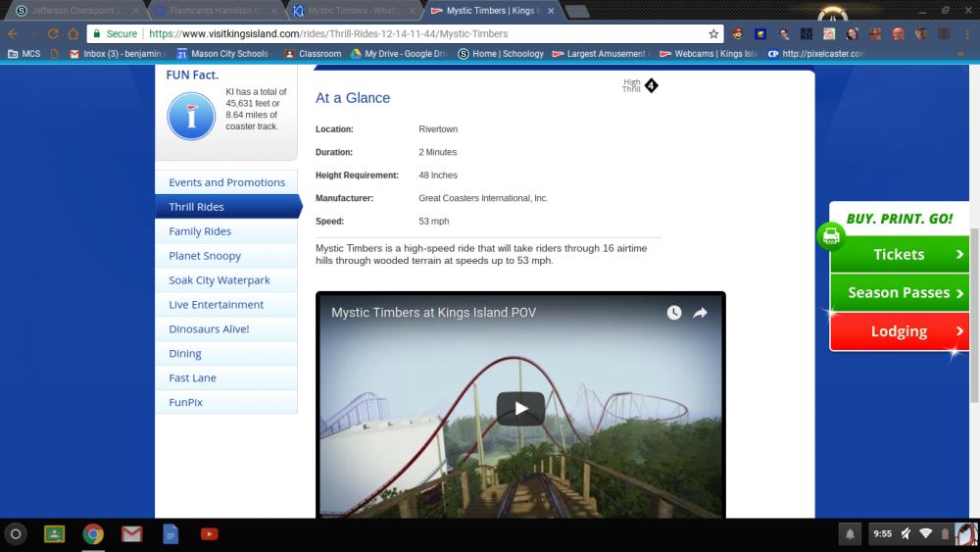Click the blue FUN Fact info icon
The width and height of the screenshot is (980, 552).
(191, 117)
